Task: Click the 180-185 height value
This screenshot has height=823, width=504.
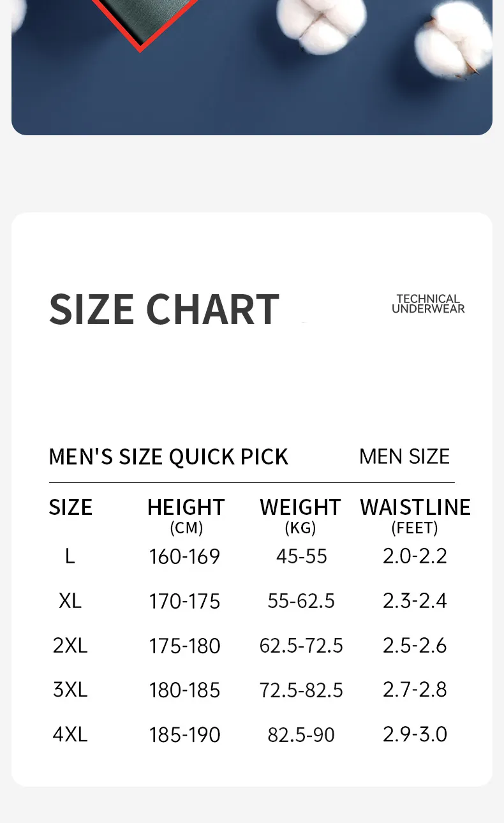Action: coord(184,690)
